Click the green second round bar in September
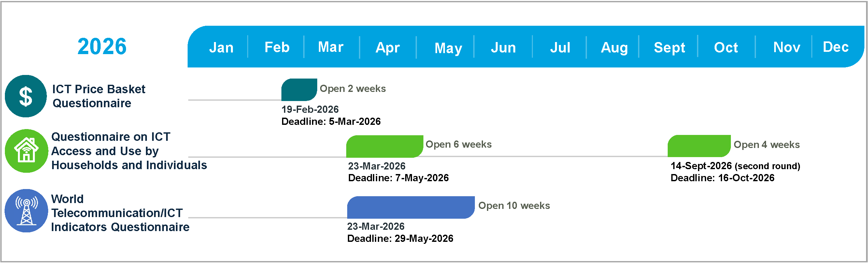This screenshot has width=868, height=264. point(699,146)
